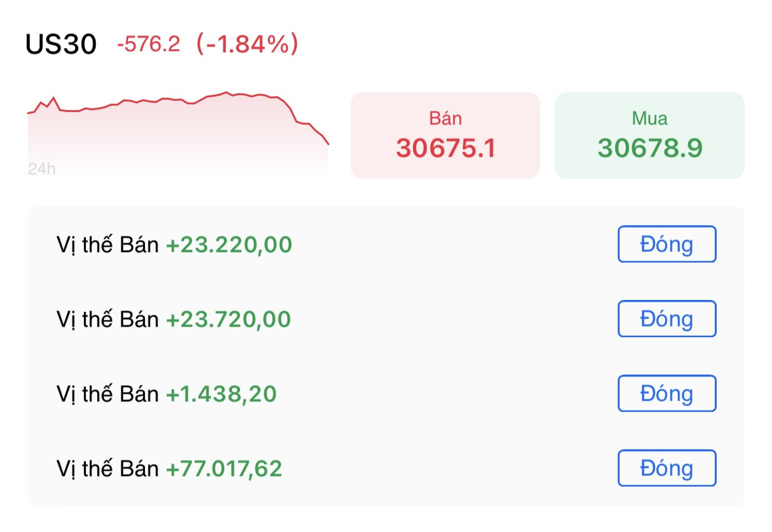Image resolution: width=772 pixels, height=532 pixels.
Task: Tap the green Mua 30678.9 buy button
Action: coord(650,136)
